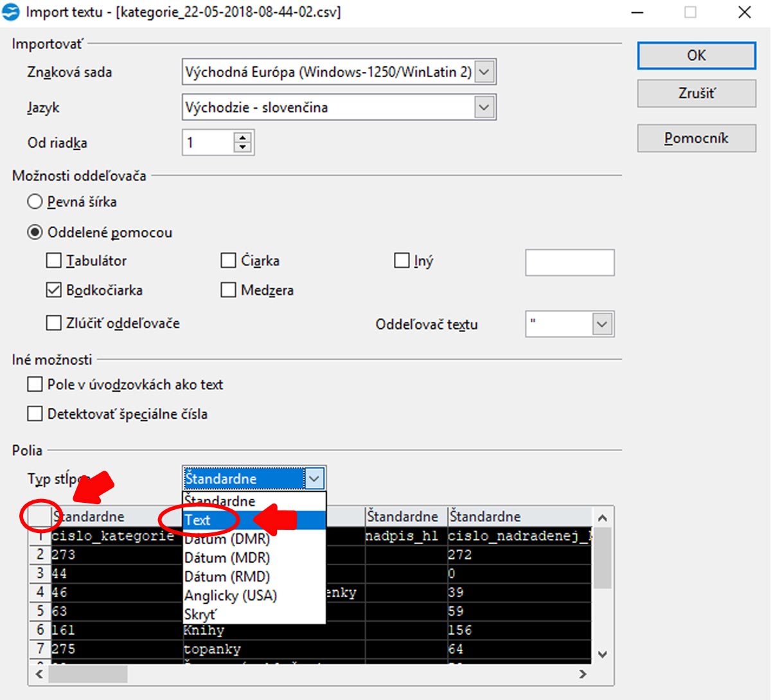
Task: Decrease Od riadka row value
Action: [x=242, y=148]
